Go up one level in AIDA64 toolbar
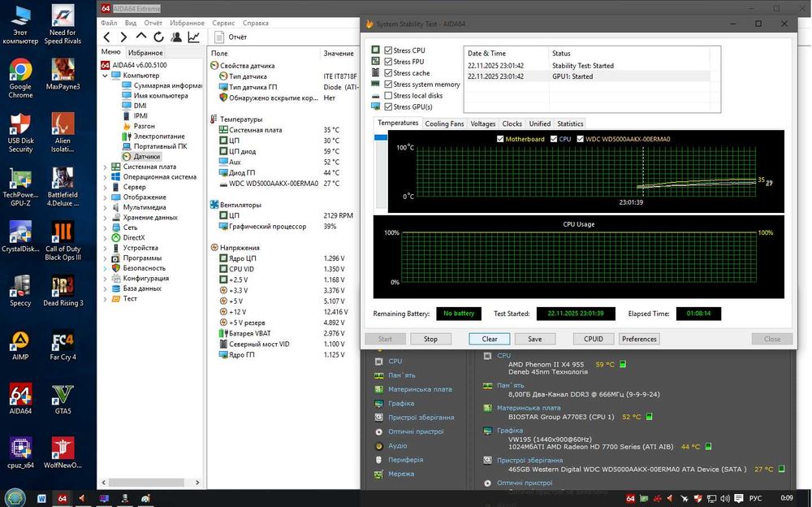Image resolution: width=812 pixels, height=507 pixels. pyautogui.click(x=140, y=37)
